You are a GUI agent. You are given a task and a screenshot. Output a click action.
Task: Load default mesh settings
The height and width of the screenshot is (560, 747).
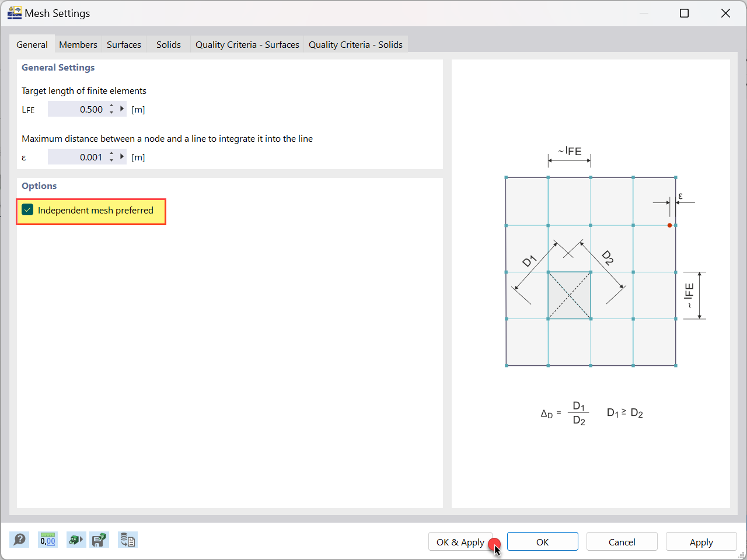75,540
